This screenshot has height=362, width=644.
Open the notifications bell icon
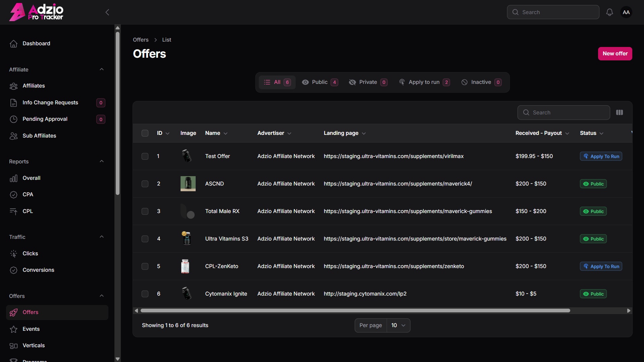(609, 12)
